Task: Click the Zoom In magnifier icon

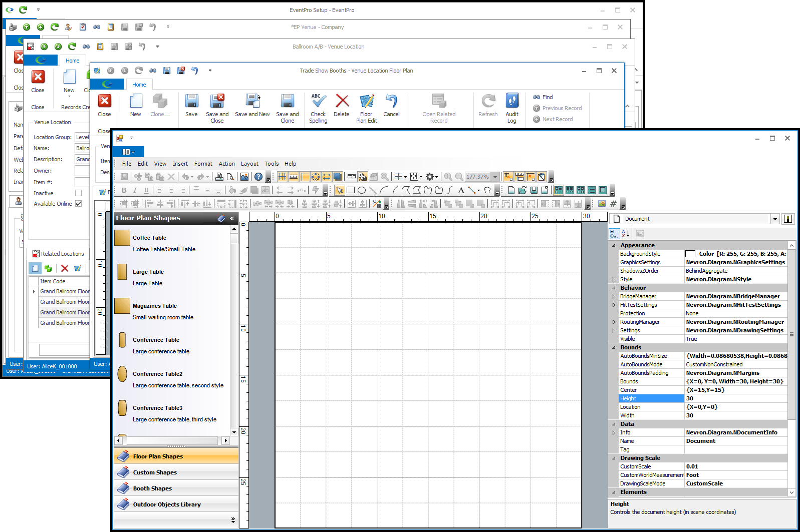Action: (448, 177)
